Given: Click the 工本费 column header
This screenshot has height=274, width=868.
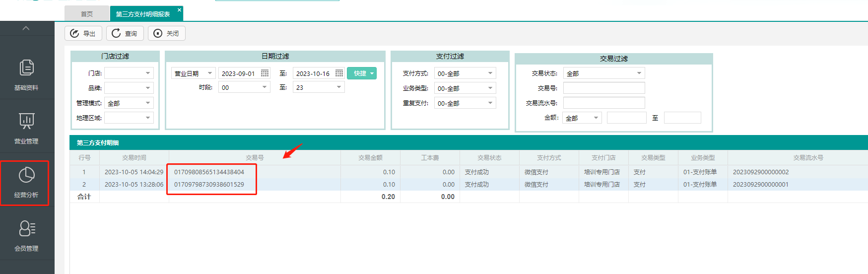Looking at the screenshot, I should point(430,157).
